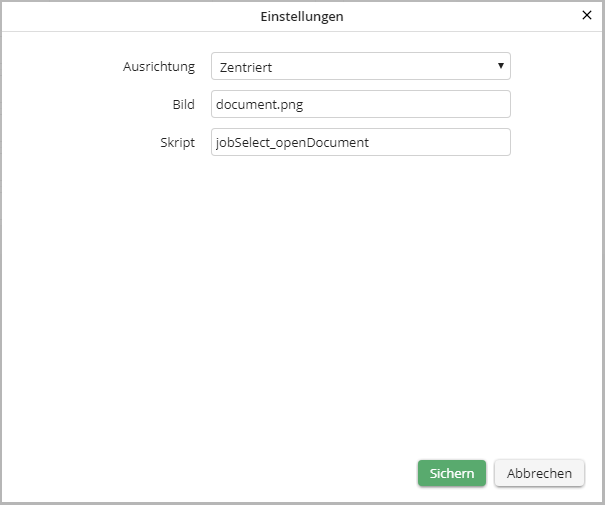The width and height of the screenshot is (605, 505).
Task: Click the Ausrichtung label
Action: (158, 67)
